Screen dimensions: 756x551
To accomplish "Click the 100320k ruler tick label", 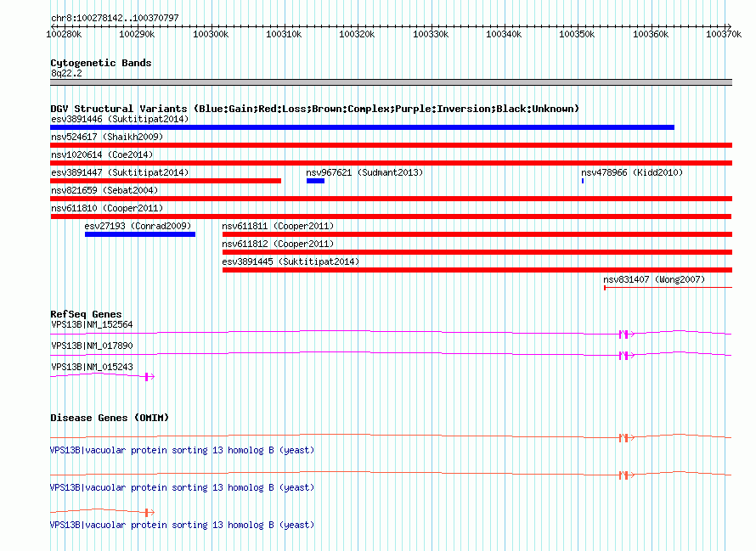I will tap(357, 34).
